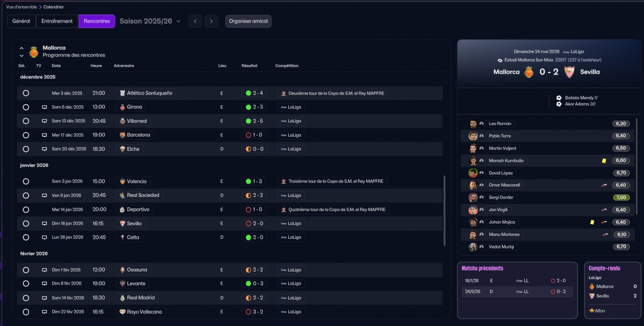Sort by the Adversaire column header
Screen dimensions: 644x326
[x=124, y=66]
